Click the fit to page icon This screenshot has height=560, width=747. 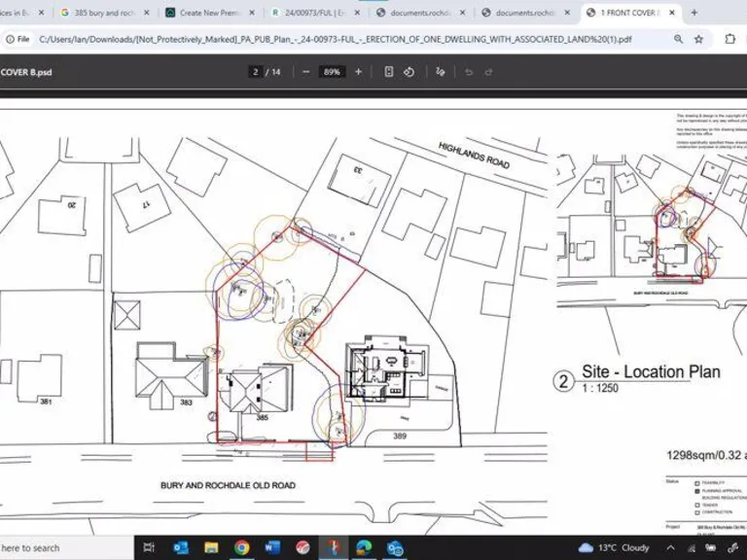pyautogui.click(x=389, y=72)
